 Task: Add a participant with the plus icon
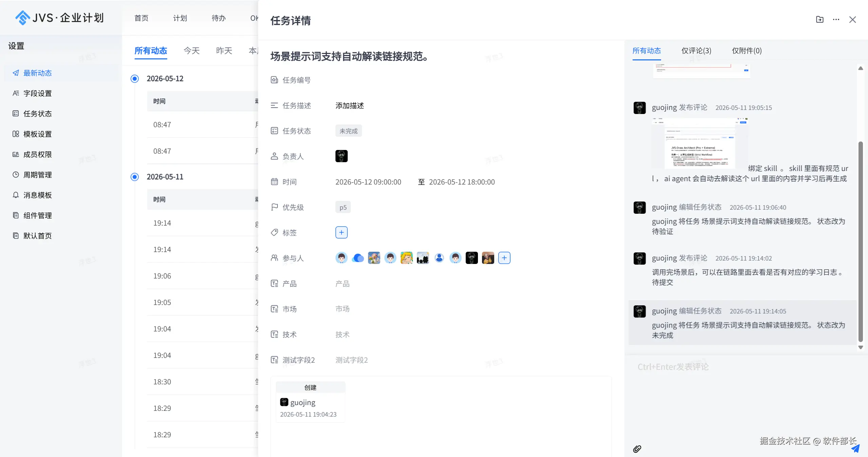point(504,258)
